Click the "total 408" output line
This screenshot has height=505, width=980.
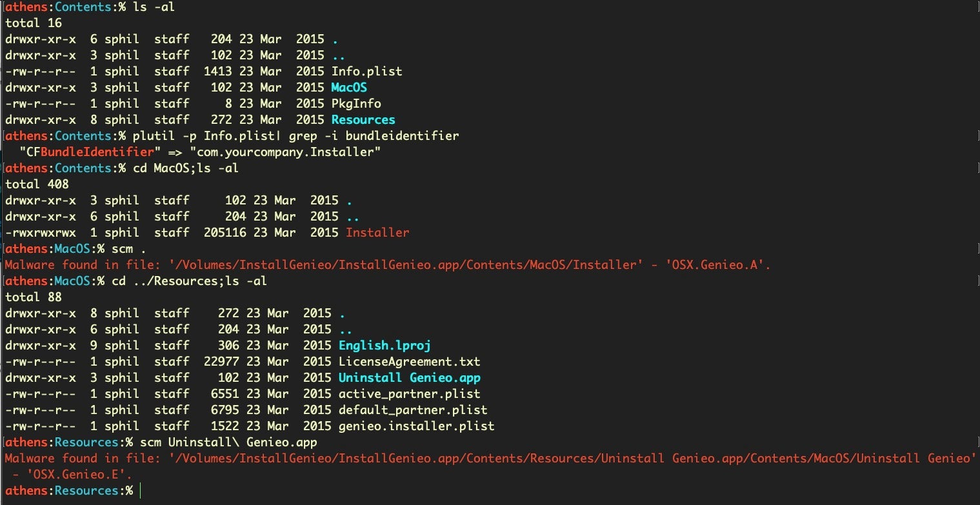point(37,184)
